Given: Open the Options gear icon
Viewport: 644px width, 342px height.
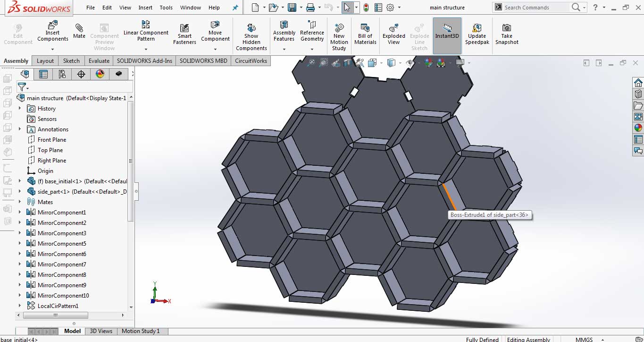Looking at the screenshot, I should 390,8.
